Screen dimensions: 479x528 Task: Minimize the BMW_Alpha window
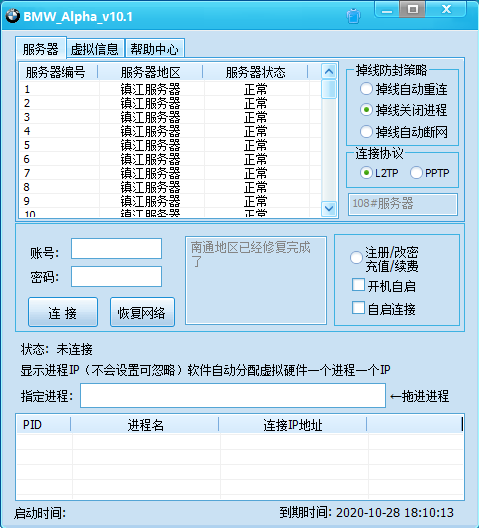(x=387, y=9)
